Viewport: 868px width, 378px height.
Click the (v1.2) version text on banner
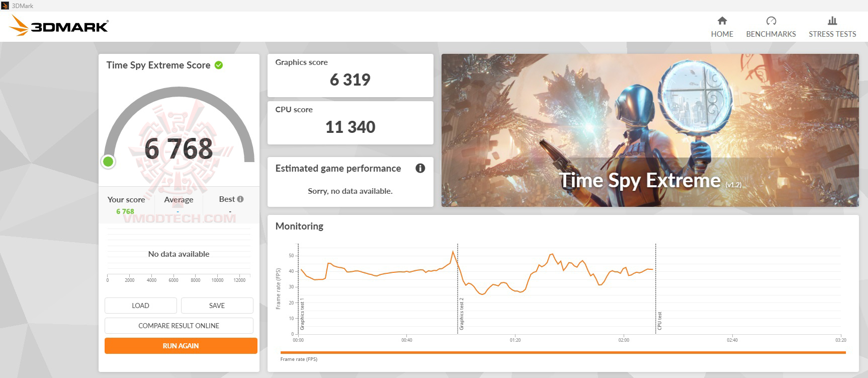(x=733, y=185)
